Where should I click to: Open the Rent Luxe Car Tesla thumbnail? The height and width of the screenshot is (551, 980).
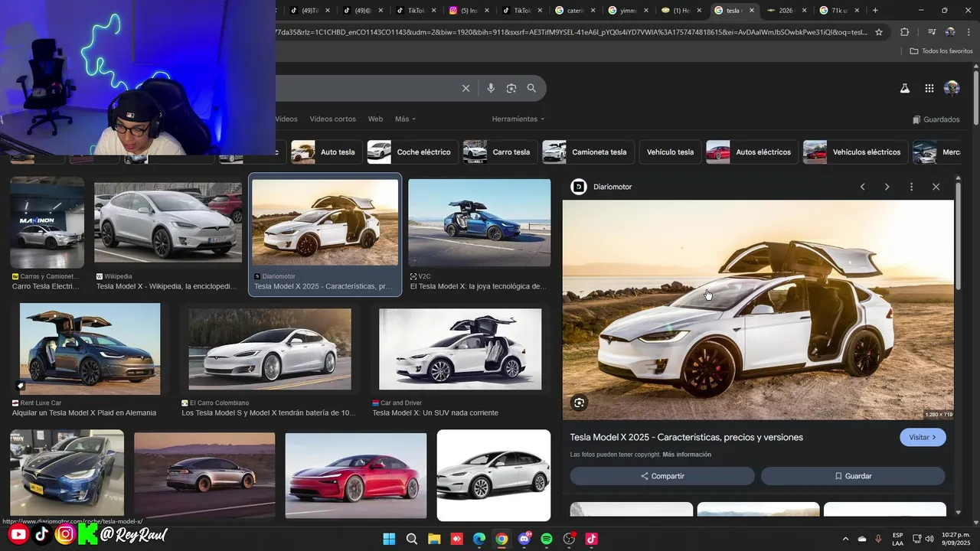pyautogui.click(x=90, y=349)
